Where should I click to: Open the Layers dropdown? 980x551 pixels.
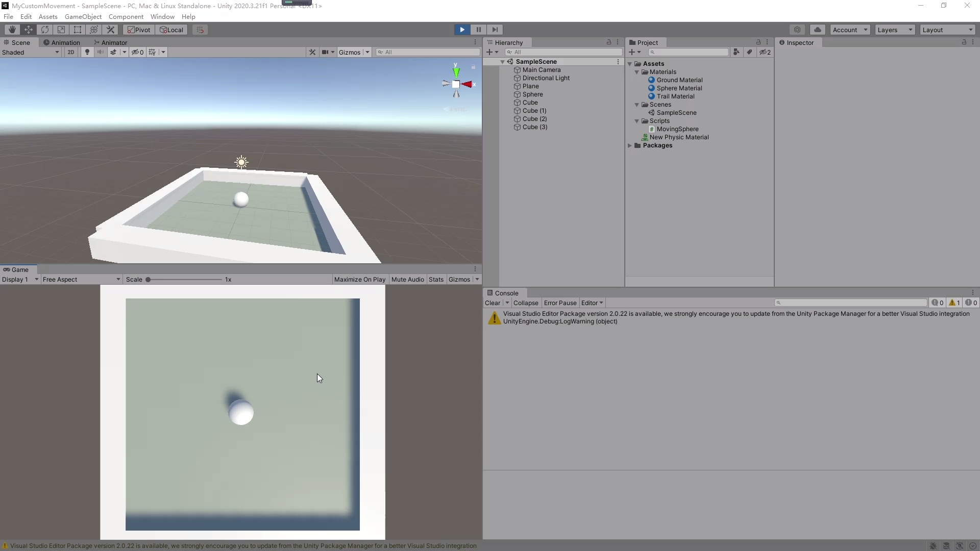coord(895,30)
